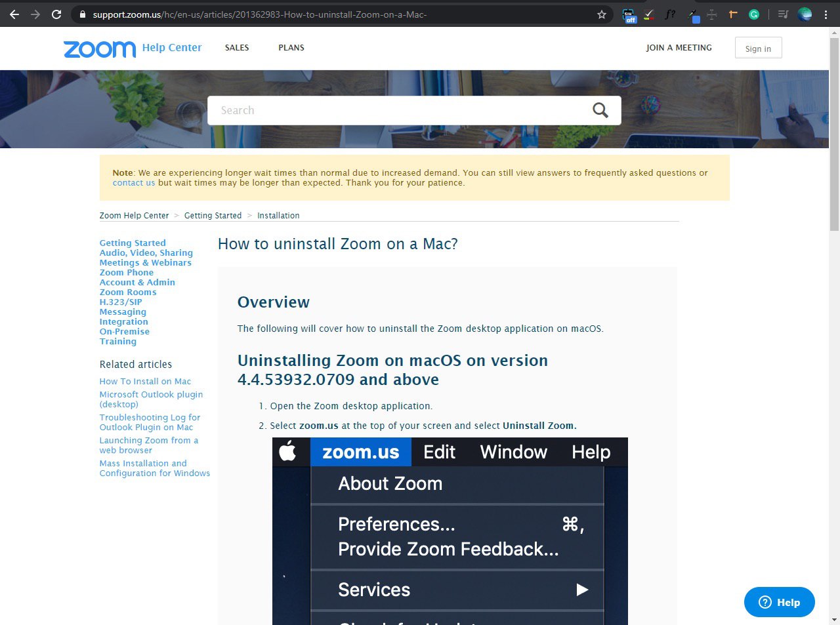Open the Training category
Viewport: 840px width, 625px height.
click(x=118, y=341)
